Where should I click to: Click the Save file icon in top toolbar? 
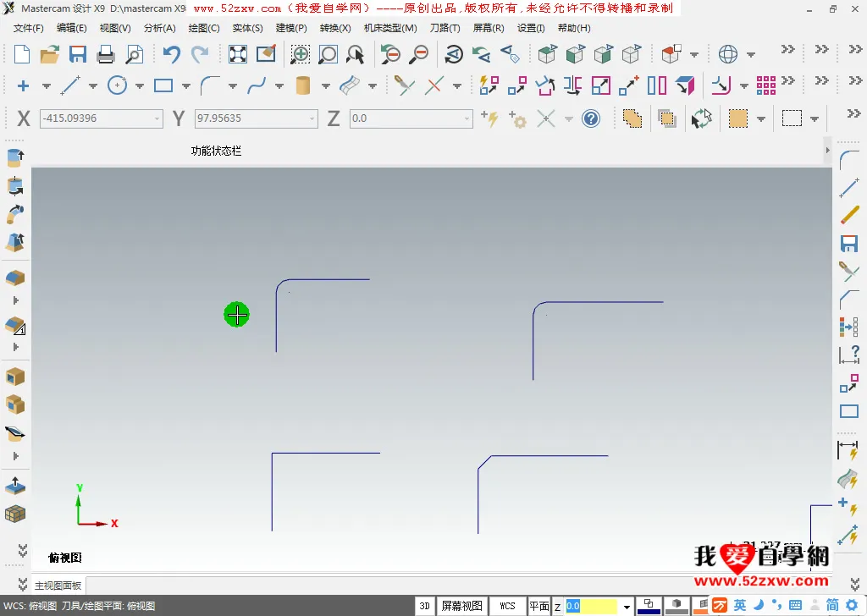pos(78,55)
